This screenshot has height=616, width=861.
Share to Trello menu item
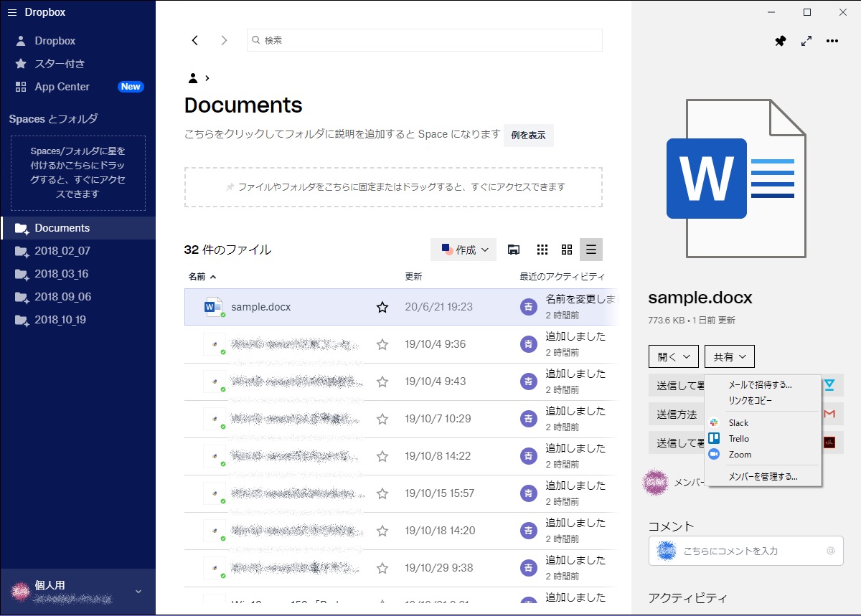(763, 439)
